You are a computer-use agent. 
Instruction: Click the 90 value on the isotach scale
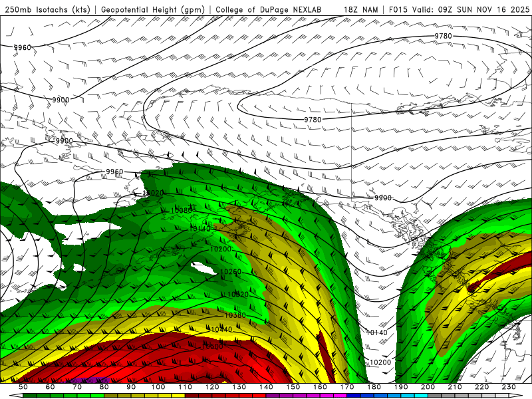tap(131, 387)
